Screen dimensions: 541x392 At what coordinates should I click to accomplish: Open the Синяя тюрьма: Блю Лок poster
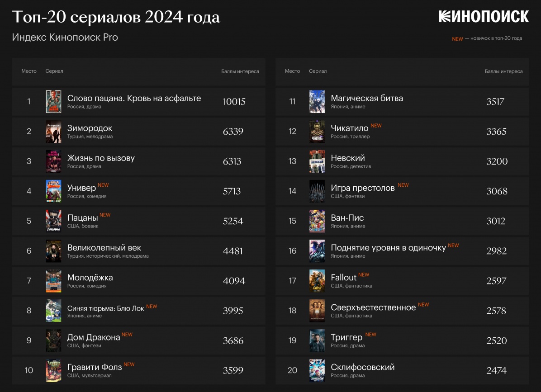click(53, 311)
